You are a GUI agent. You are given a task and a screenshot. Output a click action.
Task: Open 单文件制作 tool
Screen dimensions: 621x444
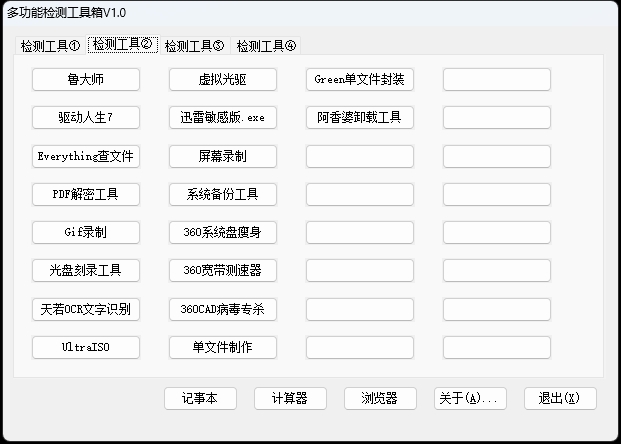(223, 347)
